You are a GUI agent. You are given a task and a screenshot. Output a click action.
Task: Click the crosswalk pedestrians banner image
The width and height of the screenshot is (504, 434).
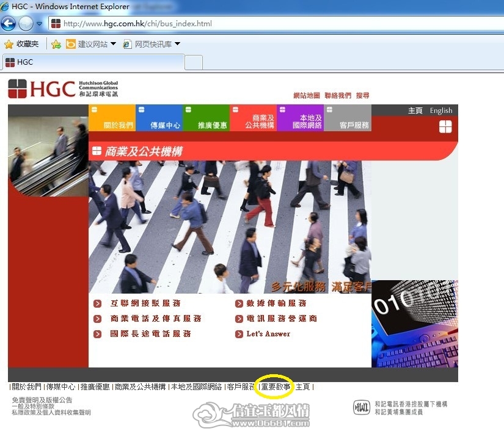coord(230,227)
